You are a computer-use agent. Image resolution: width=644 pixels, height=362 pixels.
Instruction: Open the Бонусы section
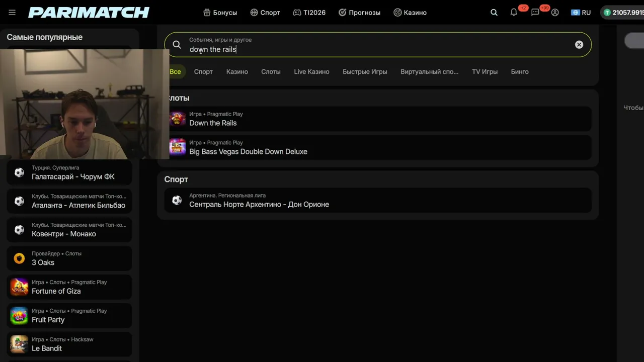(220, 13)
